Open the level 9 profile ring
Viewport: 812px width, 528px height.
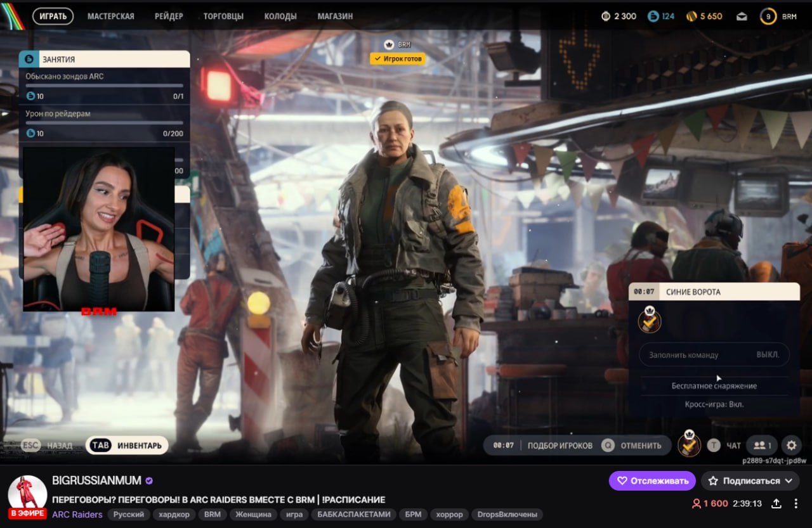[768, 16]
